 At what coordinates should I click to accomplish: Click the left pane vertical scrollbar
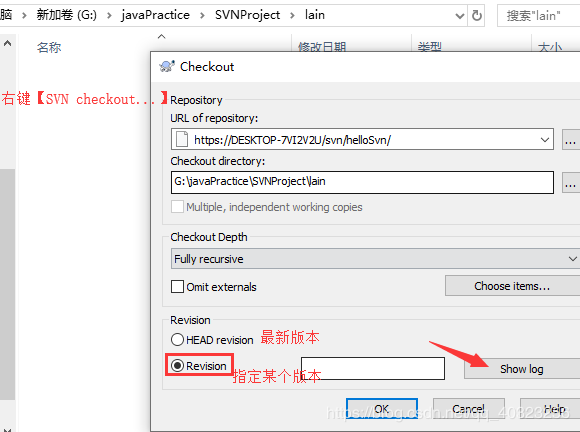7,284
